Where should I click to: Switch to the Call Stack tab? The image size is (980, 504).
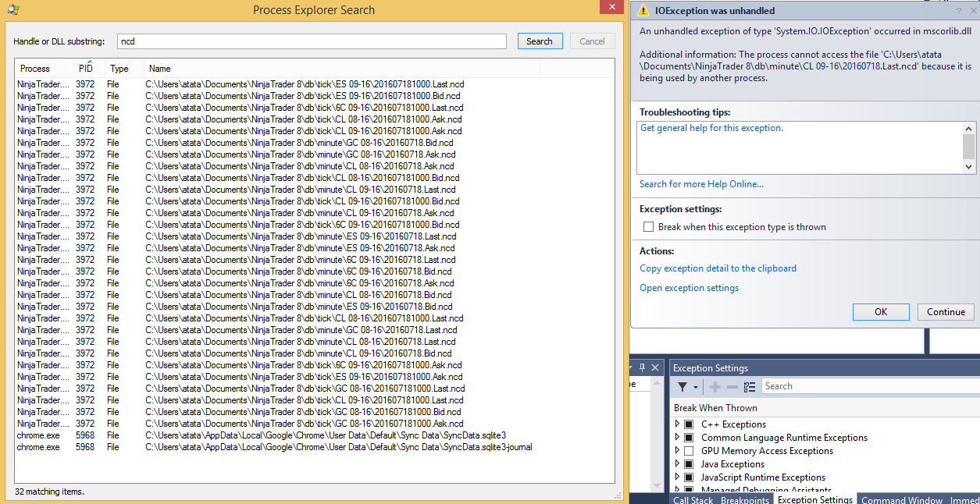693,499
